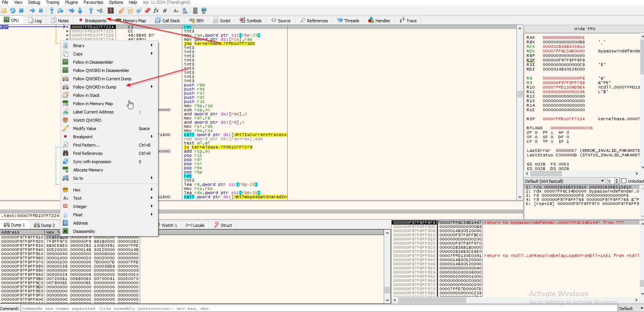This screenshot has height=312, width=644.
Task: Click the Command input field
Action: (319, 309)
